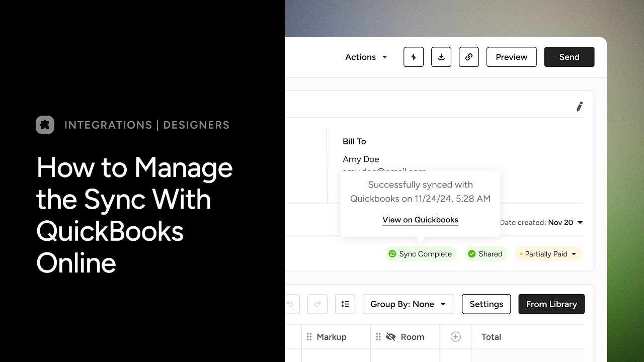Click the INTEGRATIONS | DESIGNERS label

[147, 125]
